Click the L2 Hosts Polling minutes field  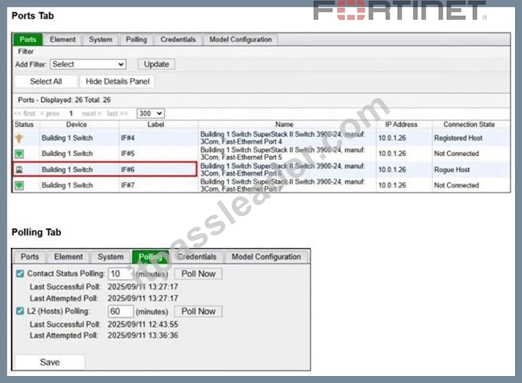[120, 311]
